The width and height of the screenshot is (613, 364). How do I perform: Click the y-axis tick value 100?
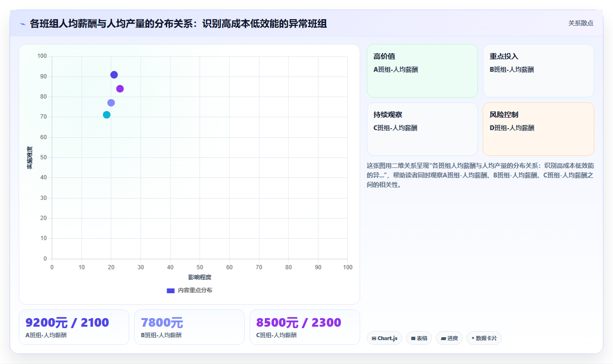pos(42,56)
